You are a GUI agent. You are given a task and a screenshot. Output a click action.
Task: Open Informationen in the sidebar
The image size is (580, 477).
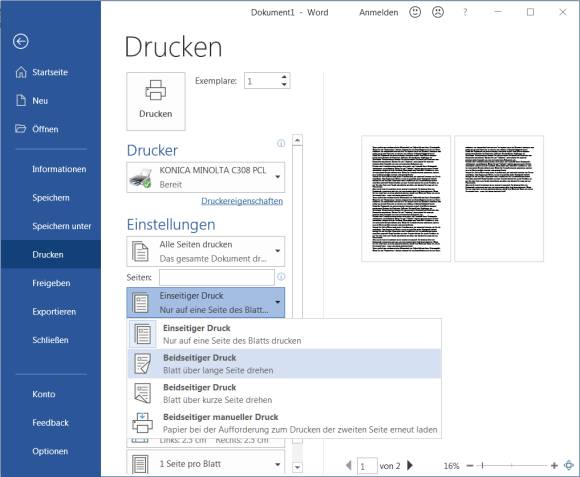(59, 169)
